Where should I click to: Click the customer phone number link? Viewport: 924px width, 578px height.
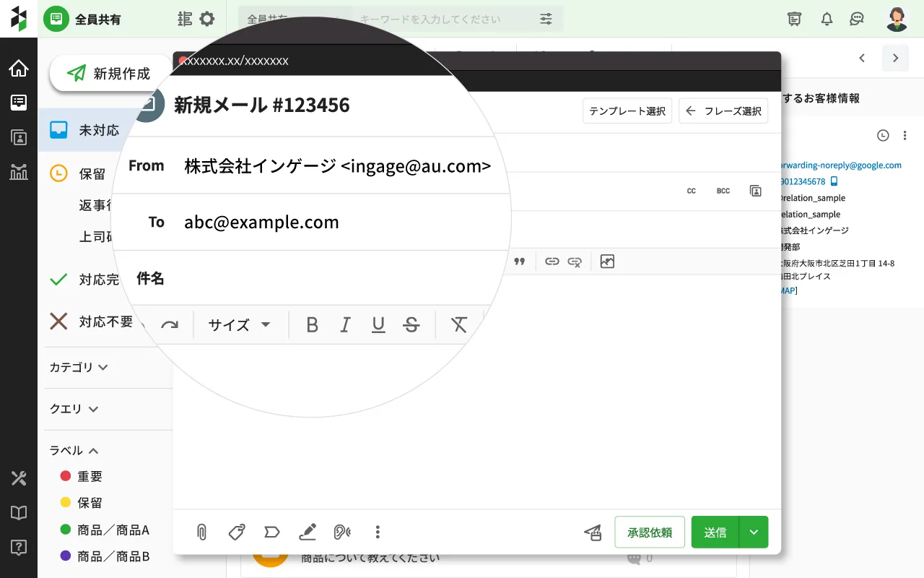(803, 181)
